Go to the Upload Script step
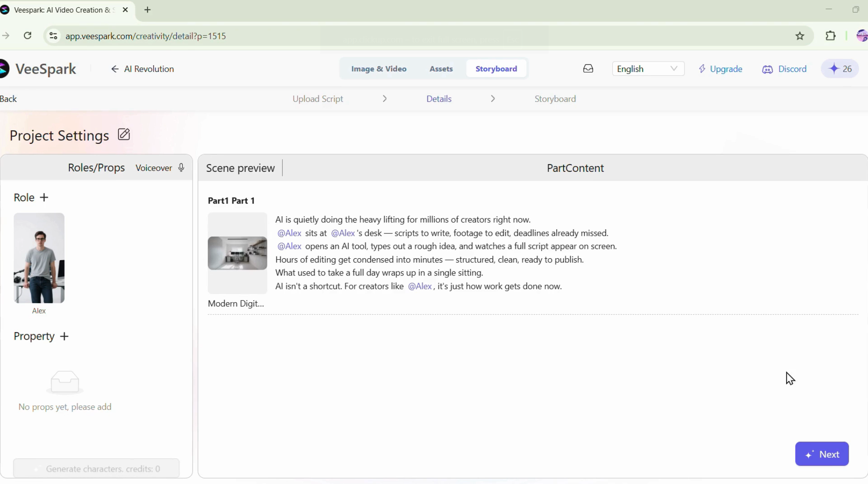 318,99
